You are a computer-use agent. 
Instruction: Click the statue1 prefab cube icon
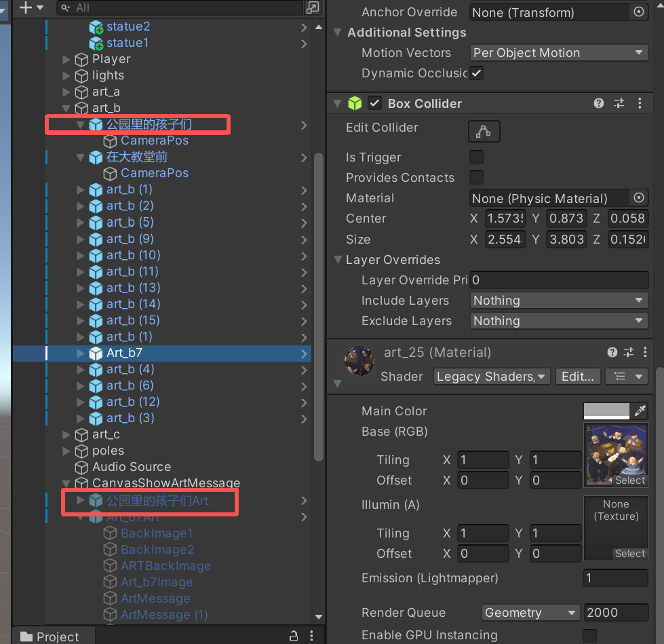96,43
